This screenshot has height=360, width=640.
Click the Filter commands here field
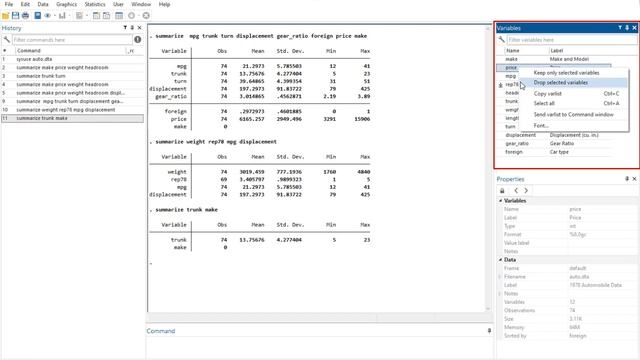tap(72, 40)
